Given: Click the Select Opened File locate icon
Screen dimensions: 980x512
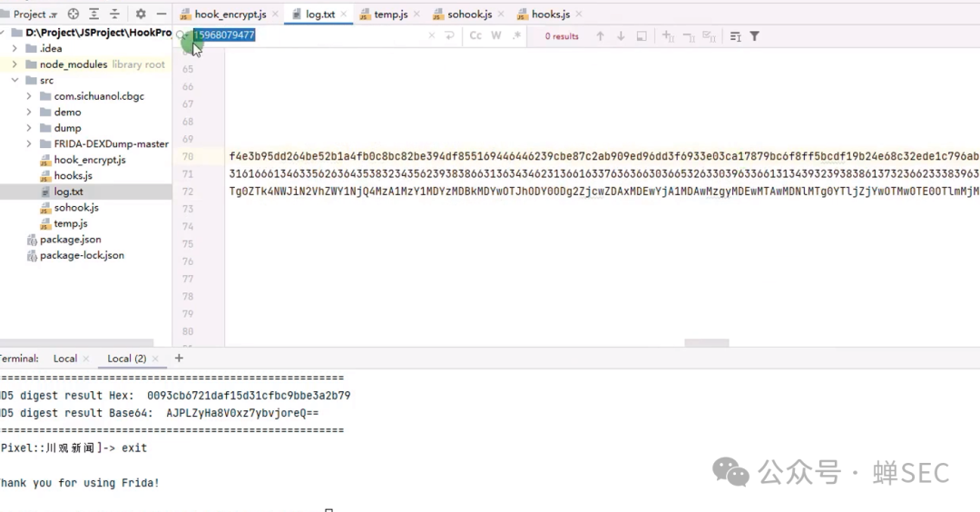Looking at the screenshot, I should pos(73,14).
